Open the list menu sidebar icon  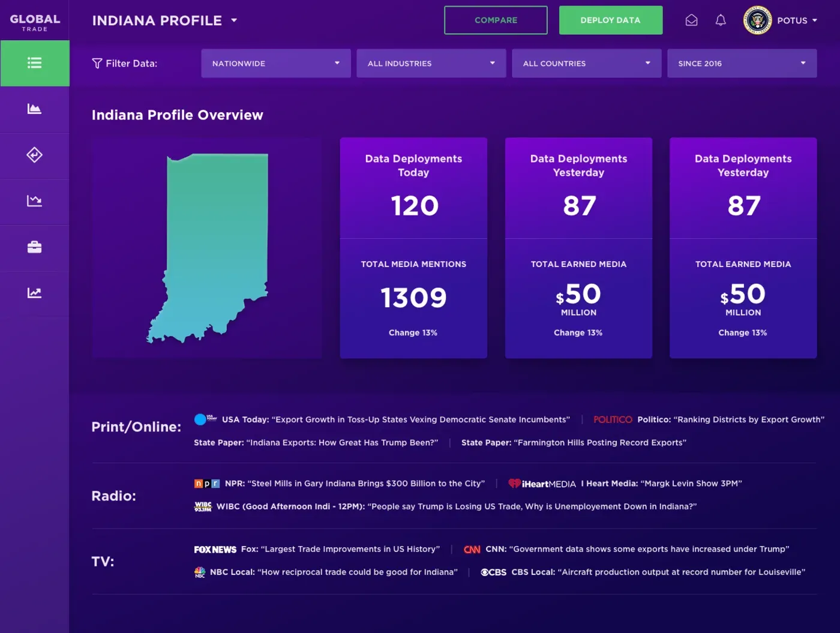point(35,63)
